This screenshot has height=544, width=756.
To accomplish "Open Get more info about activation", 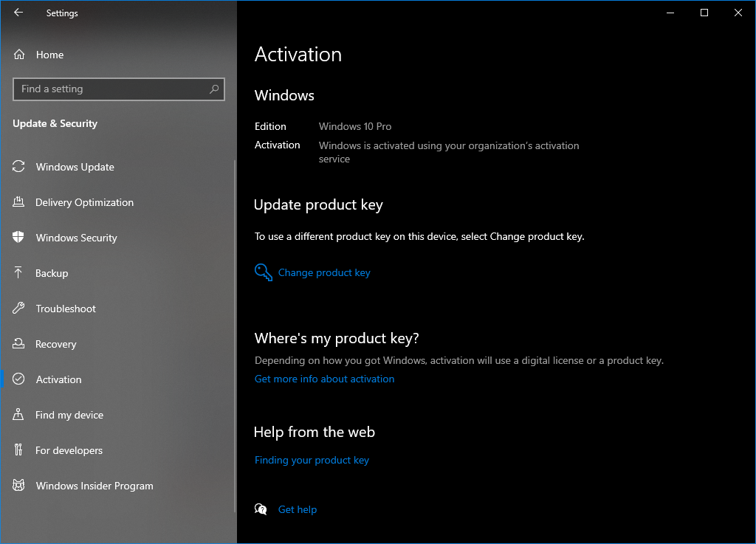I will click(x=324, y=379).
